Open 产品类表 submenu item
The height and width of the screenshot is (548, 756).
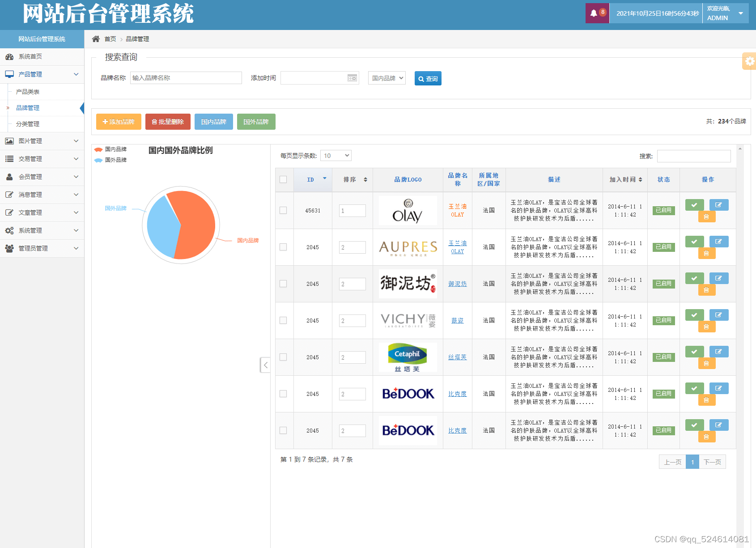(28, 92)
